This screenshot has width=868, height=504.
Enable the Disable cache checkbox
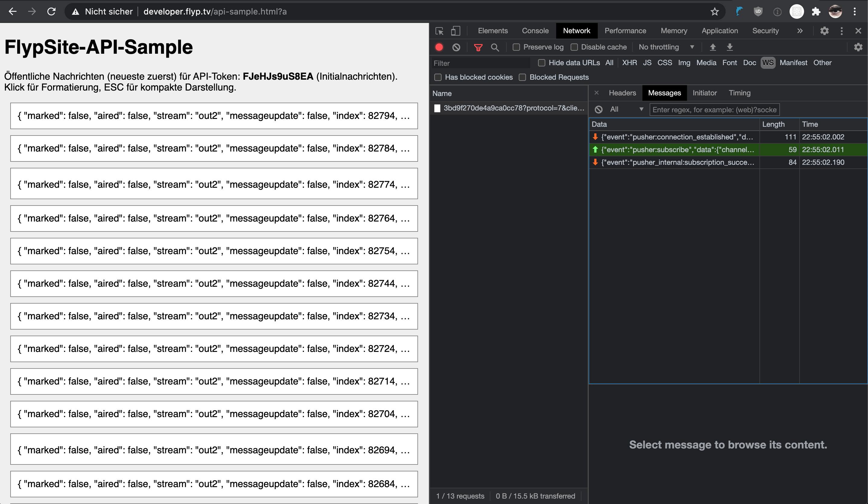(x=574, y=47)
